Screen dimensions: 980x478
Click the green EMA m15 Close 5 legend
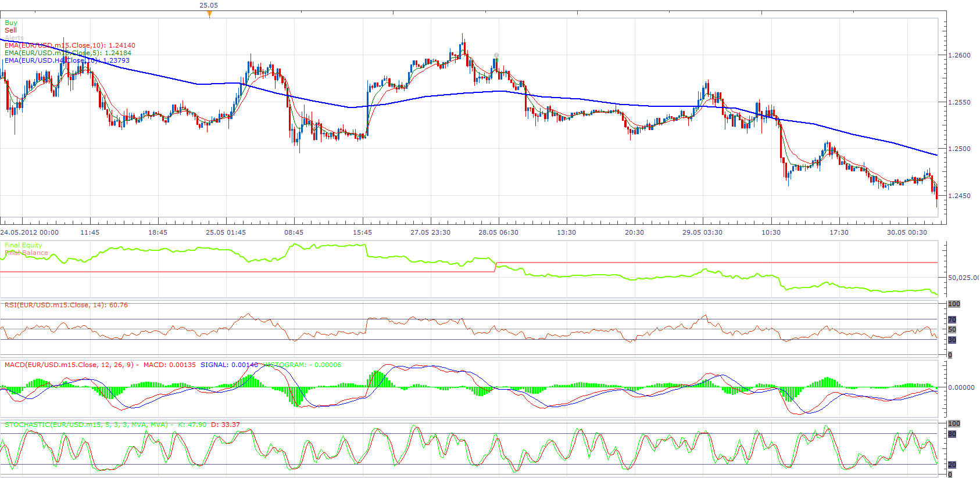point(68,53)
